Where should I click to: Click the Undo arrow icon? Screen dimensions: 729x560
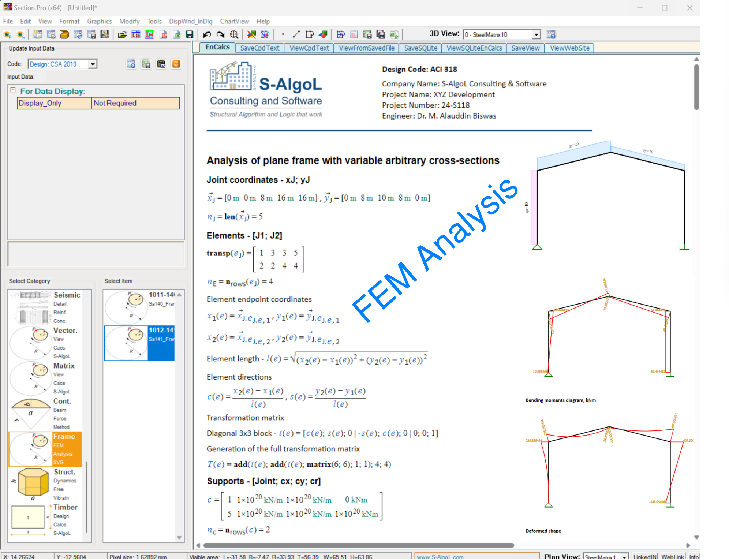[207, 34]
